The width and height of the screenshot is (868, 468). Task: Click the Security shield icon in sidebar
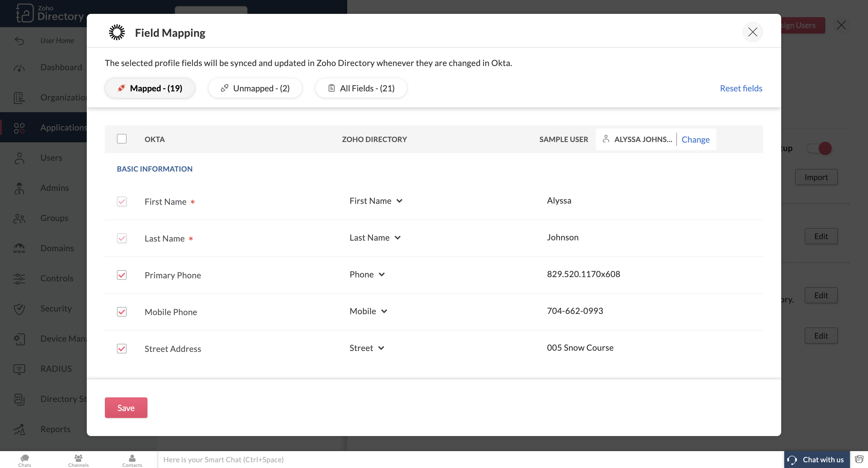pos(19,308)
